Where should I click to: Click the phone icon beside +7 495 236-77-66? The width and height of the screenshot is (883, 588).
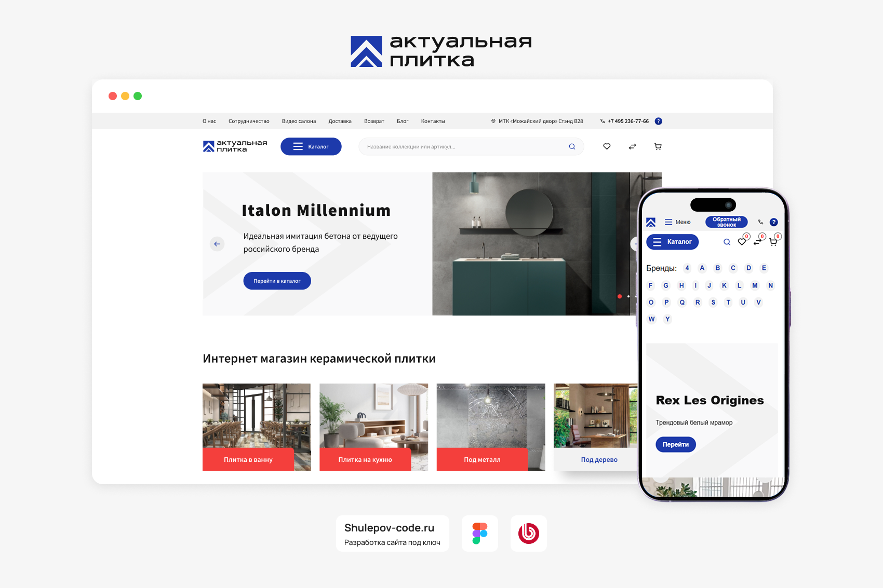(x=603, y=121)
